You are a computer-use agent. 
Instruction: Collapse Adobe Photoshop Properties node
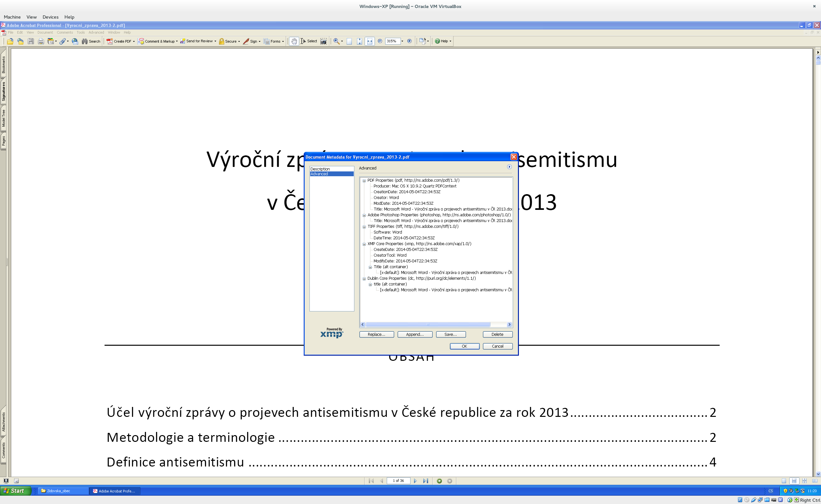(x=364, y=215)
